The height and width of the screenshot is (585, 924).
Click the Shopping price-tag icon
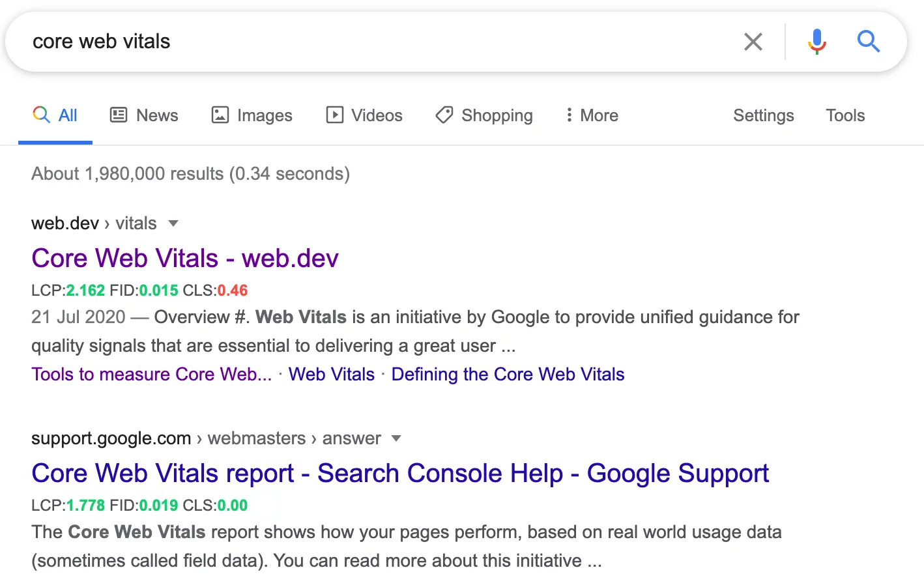click(444, 115)
